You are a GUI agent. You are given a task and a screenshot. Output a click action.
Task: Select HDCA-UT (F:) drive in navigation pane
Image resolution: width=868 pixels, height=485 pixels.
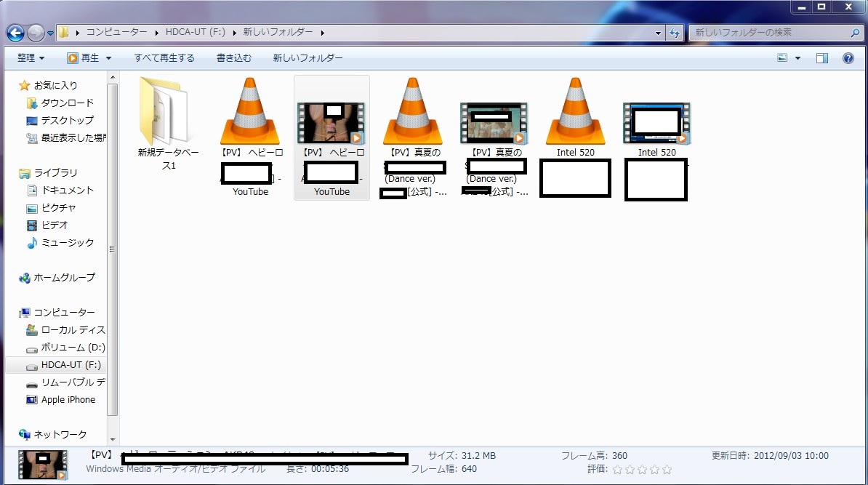pos(71,365)
